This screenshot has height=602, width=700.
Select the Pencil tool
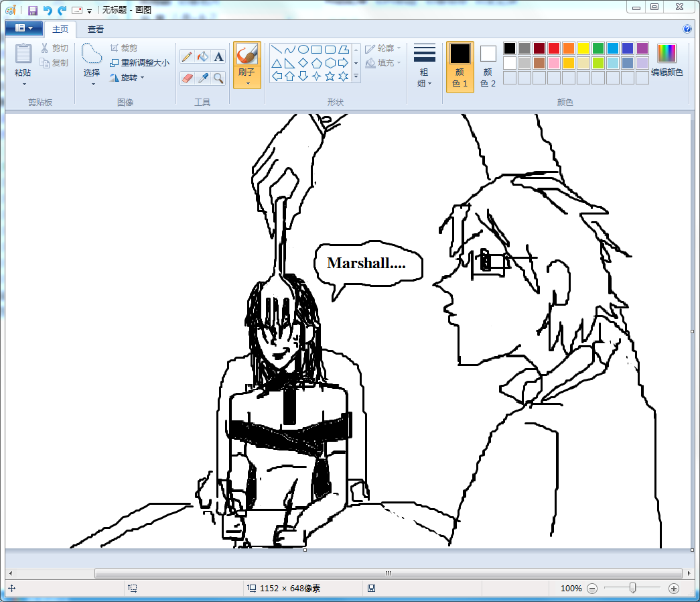(187, 57)
